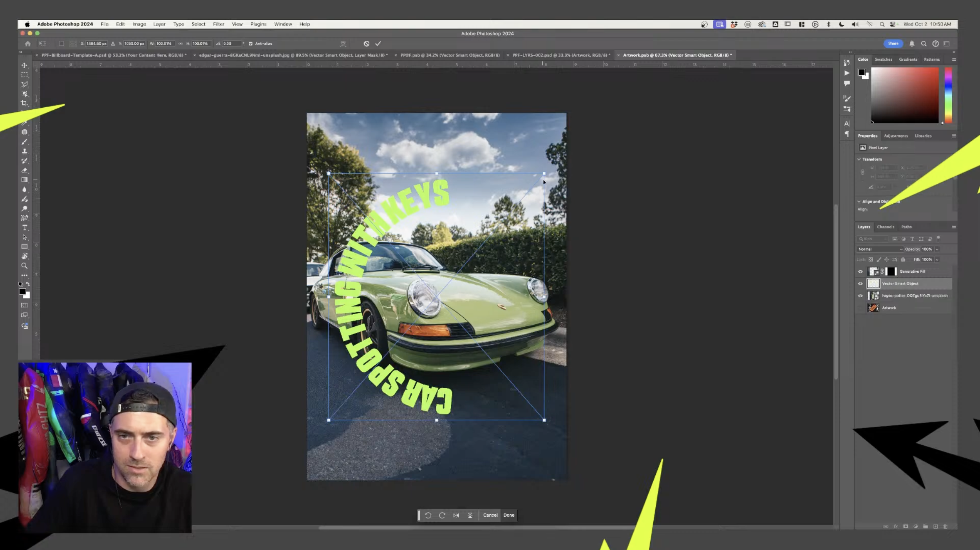Select the Eraser tool
The image size is (980, 550).
click(x=24, y=170)
